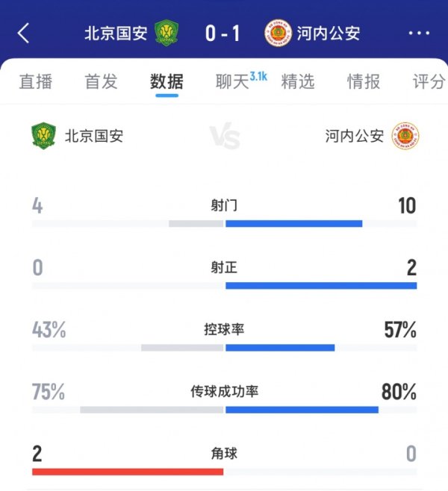The width and height of the screenshot is (448, 491).
Task: Tap 北京国安 team name in header
Action: click(116, 34)
